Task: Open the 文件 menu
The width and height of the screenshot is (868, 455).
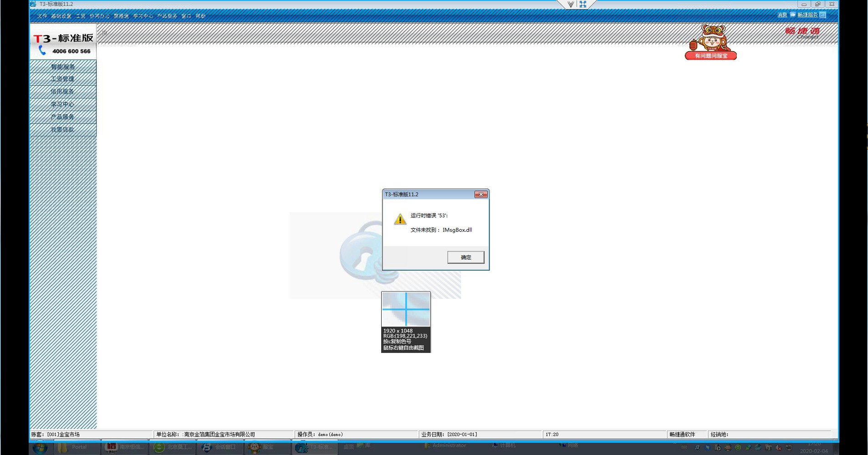Action: [x=42, y=16]
